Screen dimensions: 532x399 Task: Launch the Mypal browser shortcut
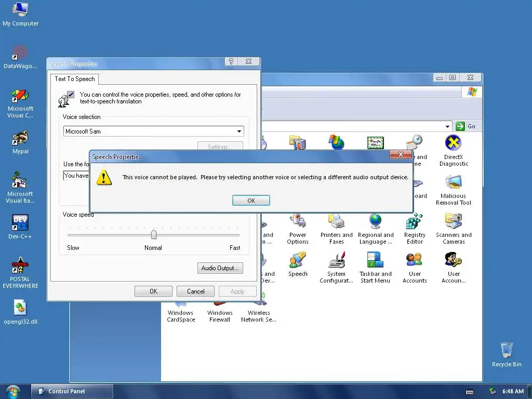20,142
